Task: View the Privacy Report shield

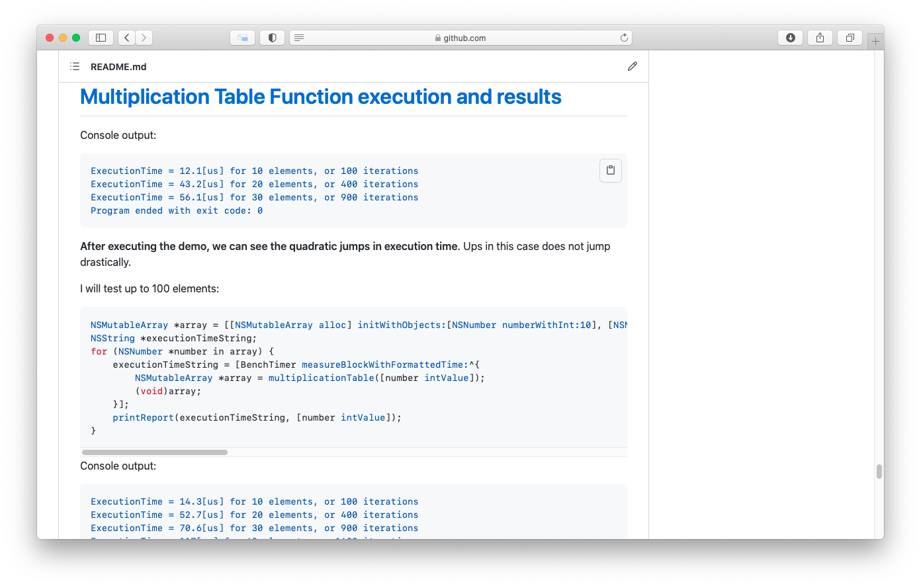Action: coord(272,38)
